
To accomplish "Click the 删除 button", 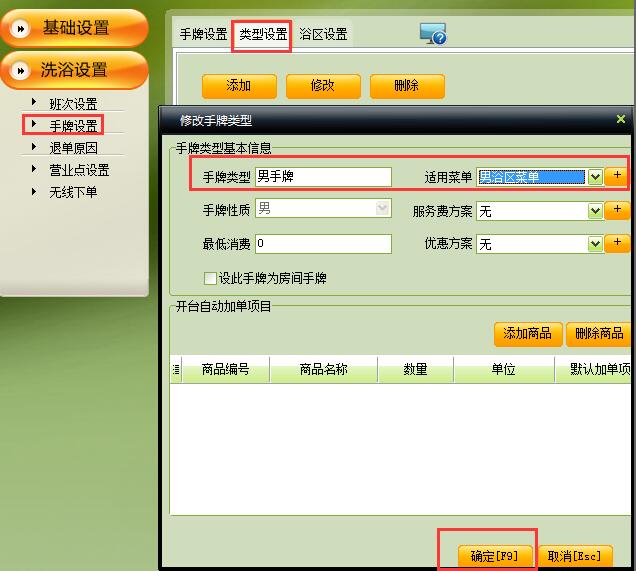I will point(407,86).
